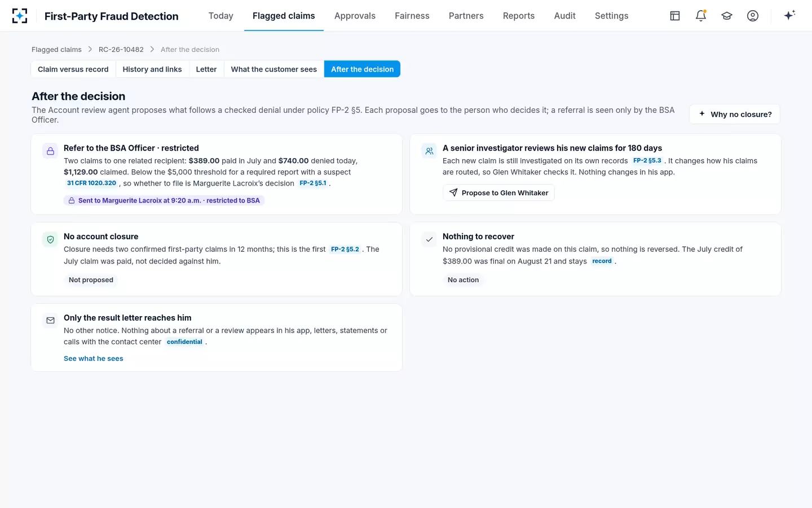Click the lock icon on BSA referral card
812x508 pixels.
pyautogui.click(x=51, y=151)
